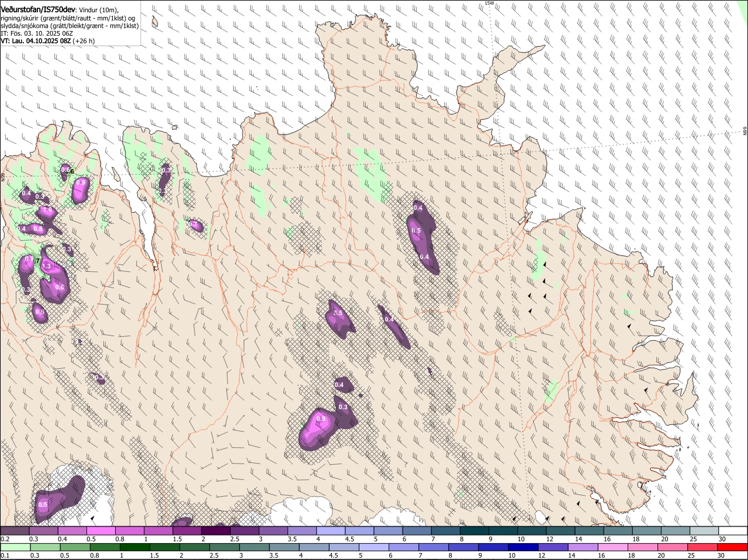Click the 'rigning/skúrir' legend description line
The image size is (748, 560).
click(x=67, y=18)
